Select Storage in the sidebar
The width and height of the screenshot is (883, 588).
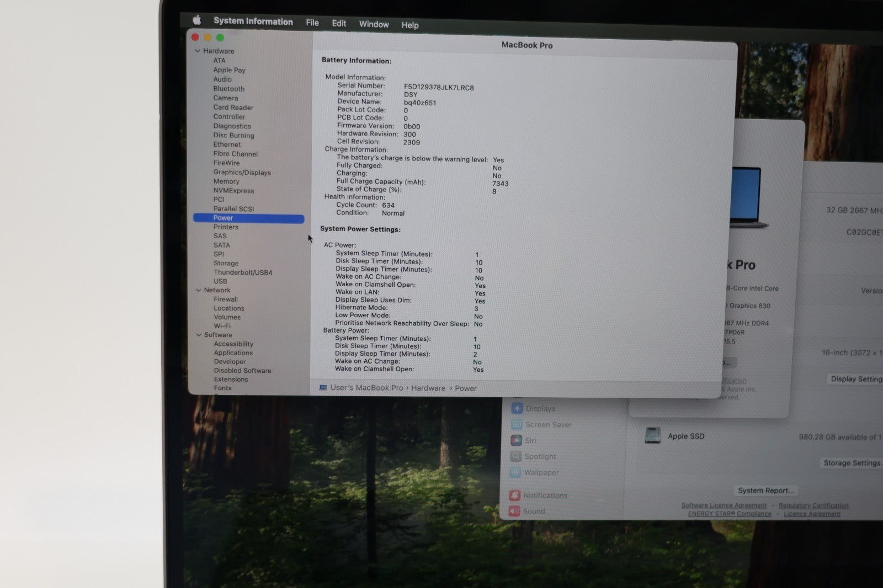(226, 264)
